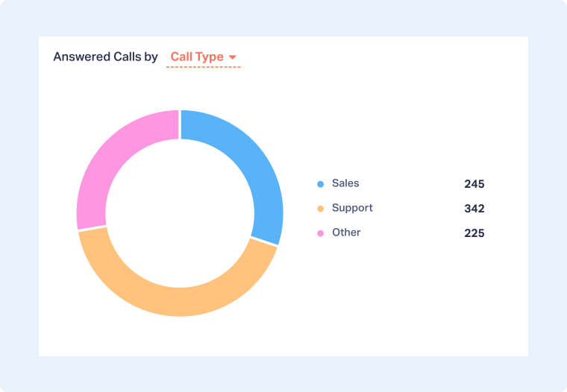The width and height of the screenshot is (567, 392).
Task: Click the Support count value 342
Action: 474,209
